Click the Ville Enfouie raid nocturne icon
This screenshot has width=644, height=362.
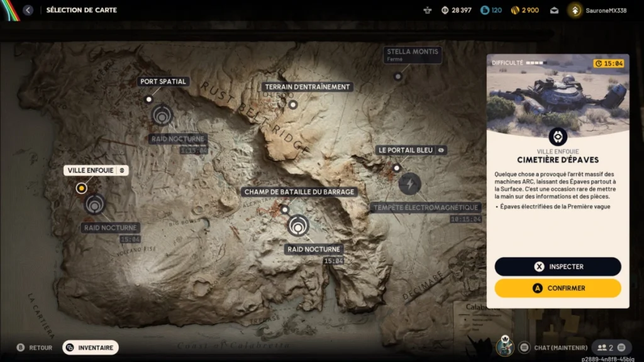coord(95,204)
